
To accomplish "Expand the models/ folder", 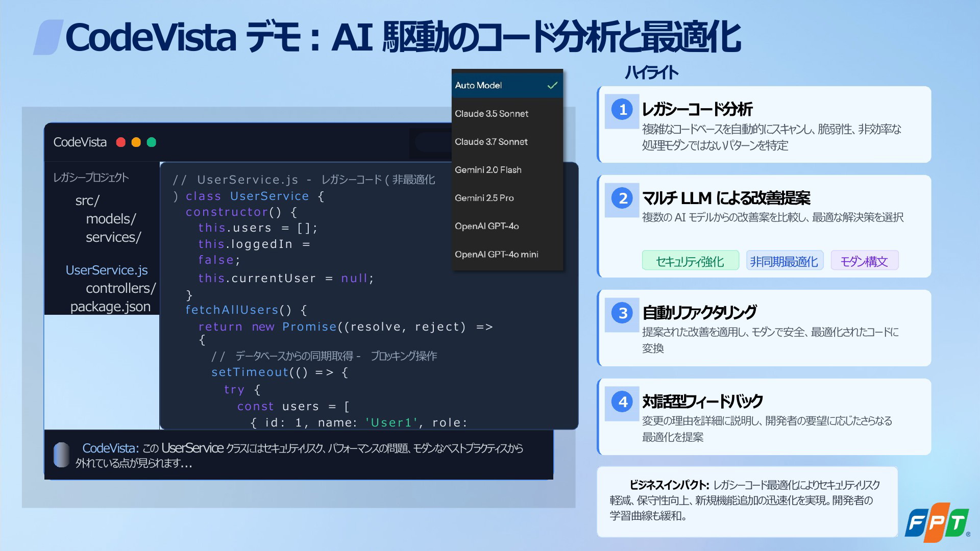I will (111, 219).
